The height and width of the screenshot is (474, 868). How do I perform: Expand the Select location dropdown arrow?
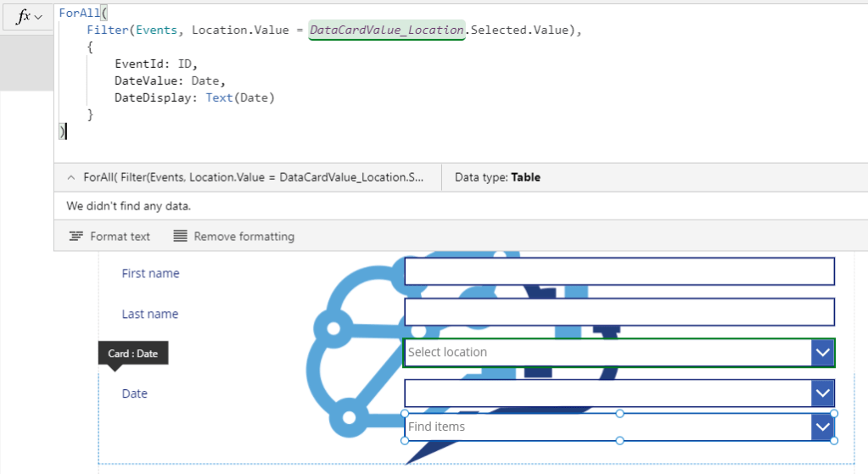(822, 352)
